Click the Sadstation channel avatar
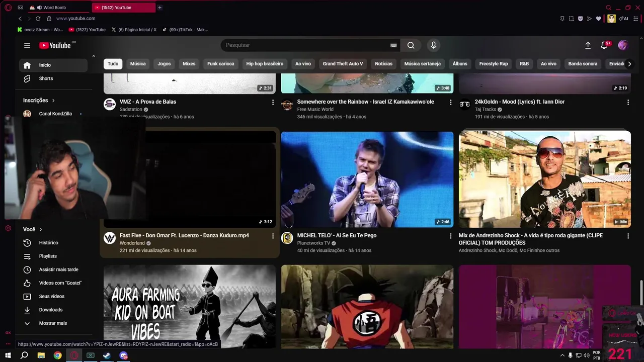The width and height of the screenshot is (644, 362). click(110, 104)
